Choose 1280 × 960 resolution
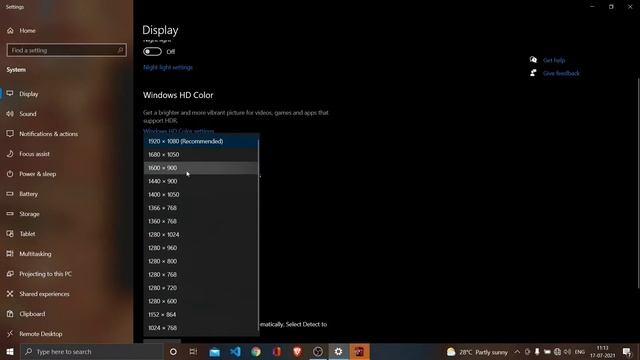The width and height of the screenshot is (640, 360). [x=201, y=248]
